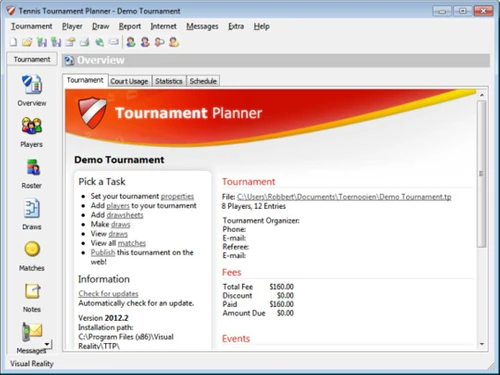
Task: Click the Open folder toolbar icon
Action: coord(27,42)
